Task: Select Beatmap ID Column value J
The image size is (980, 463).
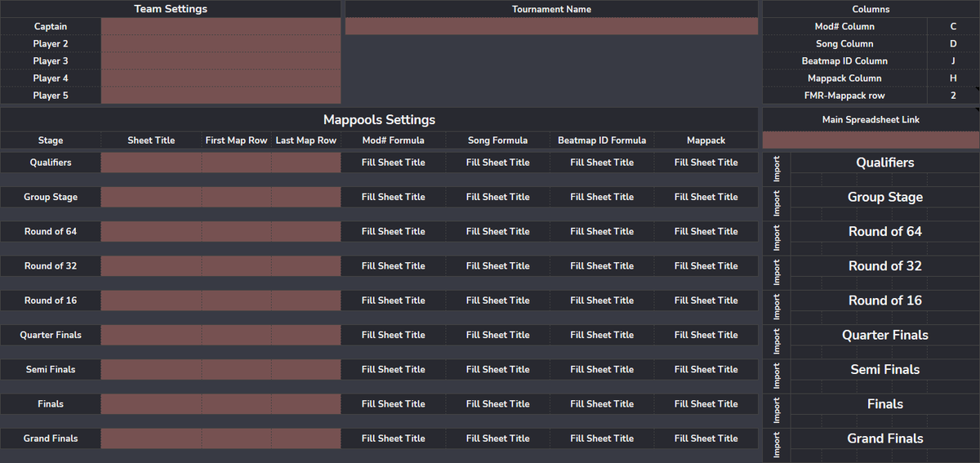Action: pos(953,60)
